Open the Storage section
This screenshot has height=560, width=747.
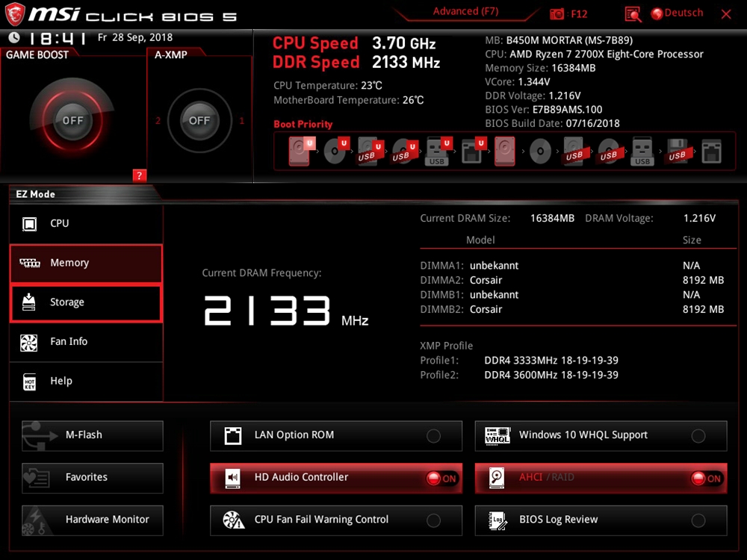click(86, 302)
